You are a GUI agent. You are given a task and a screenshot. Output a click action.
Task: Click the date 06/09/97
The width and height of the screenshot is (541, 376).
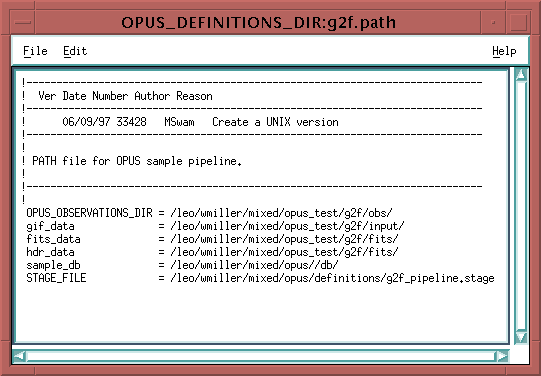pyautogui.click(x=86, y=122)
